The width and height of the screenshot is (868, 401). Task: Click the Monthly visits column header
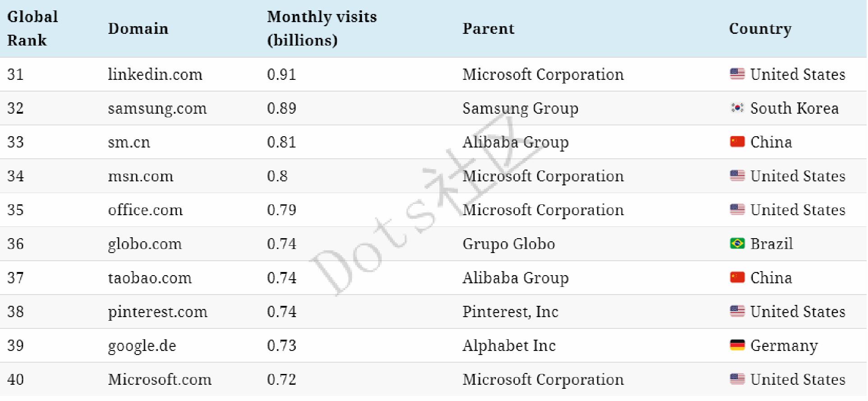[x=322, y=28]
